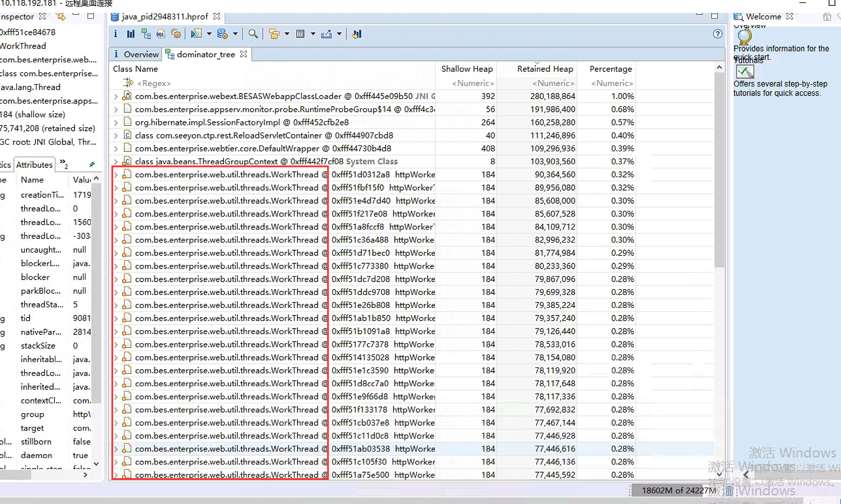Click the heap dump overview info icon
The height and width of the screenshot is (504, 841).
tap(116, 34)
